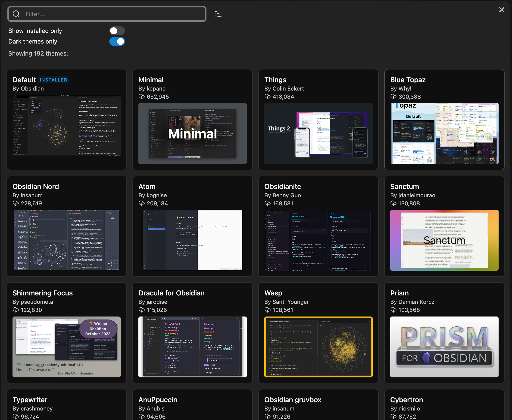Click the download icon beside 130,808

[x=393, y=204]
